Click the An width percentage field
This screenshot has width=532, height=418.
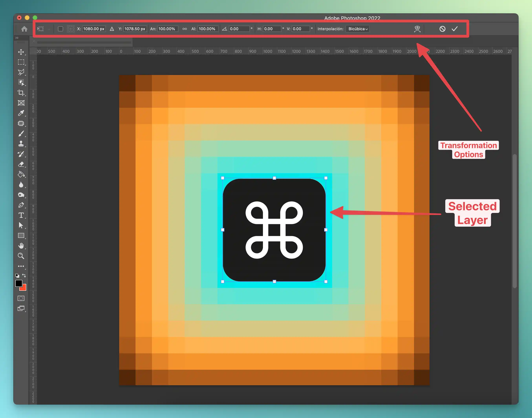[x=167, y=29]
